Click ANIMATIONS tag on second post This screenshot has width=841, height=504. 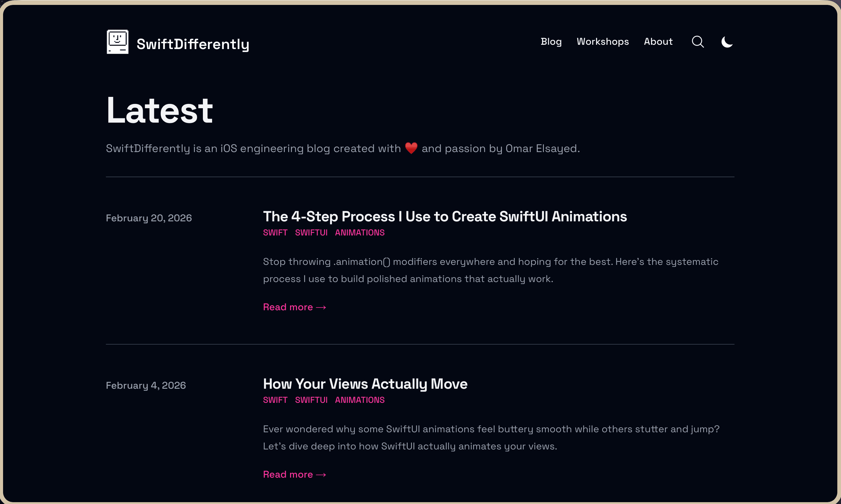click(x=360, y=400)
